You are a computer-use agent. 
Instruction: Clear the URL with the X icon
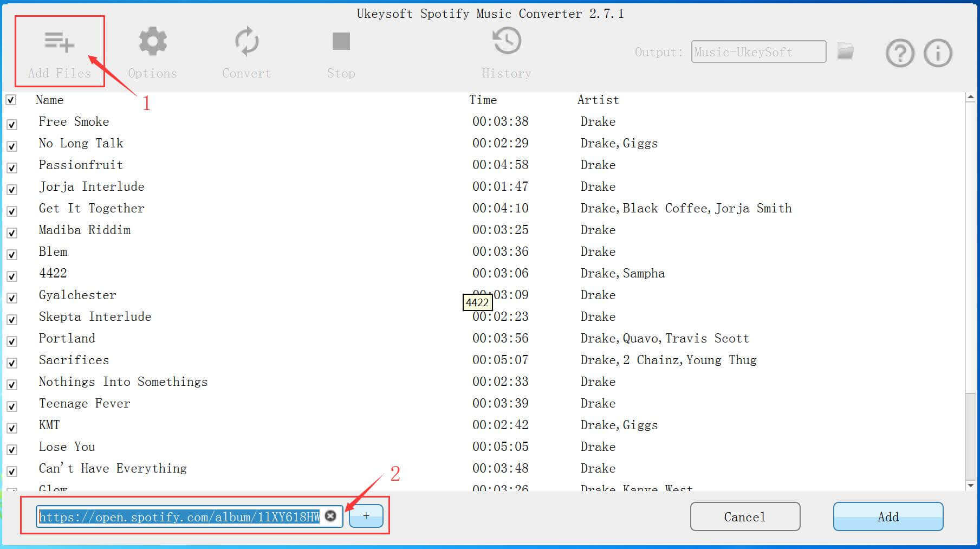pos(330,516)
